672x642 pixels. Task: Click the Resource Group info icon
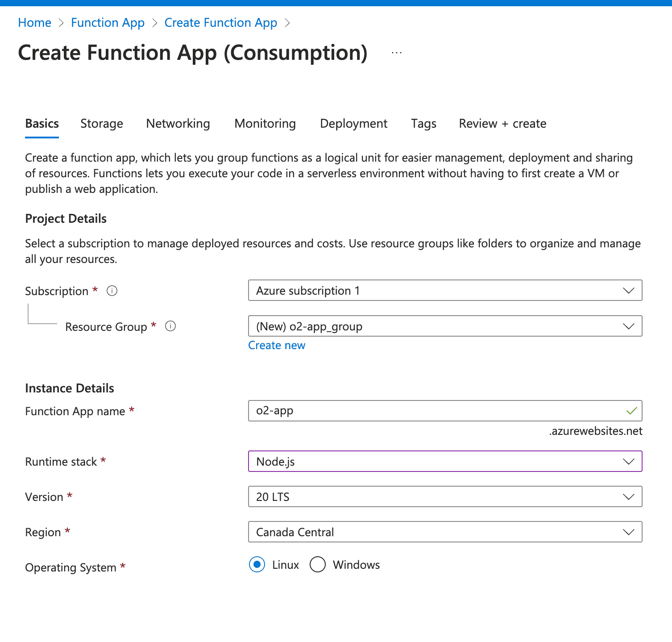tap(170, 326)
